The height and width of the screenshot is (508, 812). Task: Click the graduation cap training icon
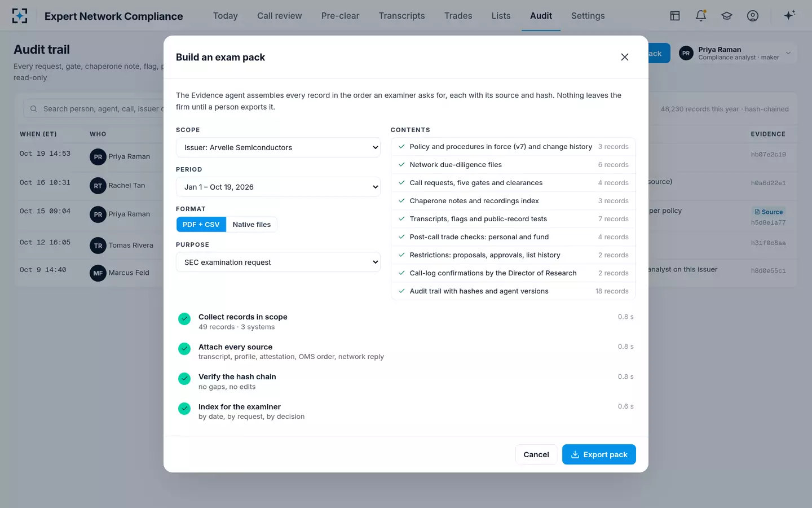[x=727, y=16]
